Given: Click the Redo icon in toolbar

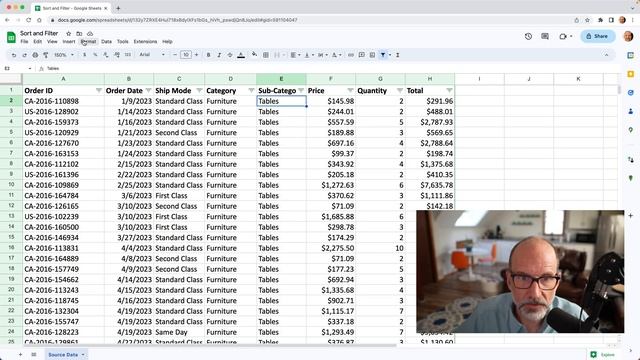Looking at the screenshot, I should pyautogui.click(x=24, y=55).
